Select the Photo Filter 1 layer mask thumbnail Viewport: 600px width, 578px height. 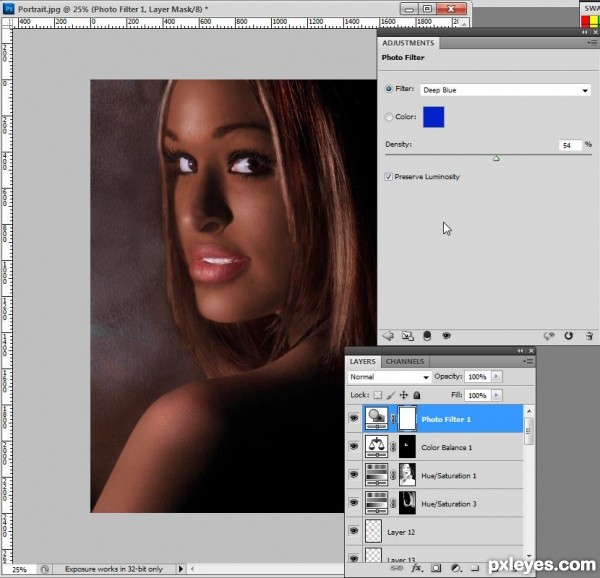point(407,418)
